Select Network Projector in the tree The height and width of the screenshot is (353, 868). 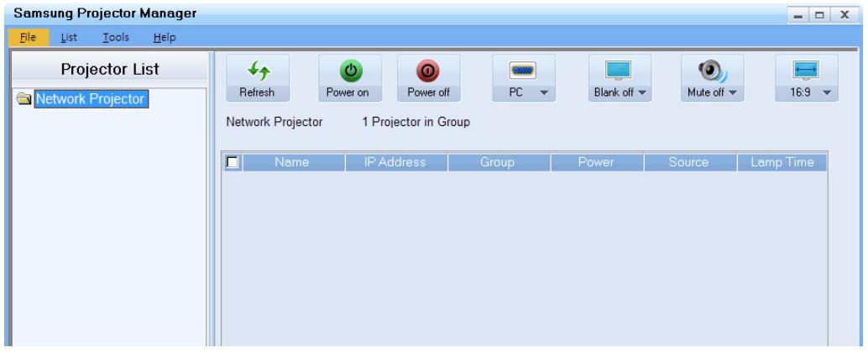point(92,99)
